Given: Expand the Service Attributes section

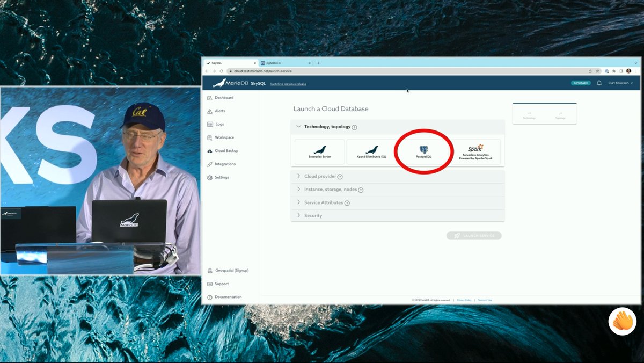Looking at the screenshot, I should 398,202.
